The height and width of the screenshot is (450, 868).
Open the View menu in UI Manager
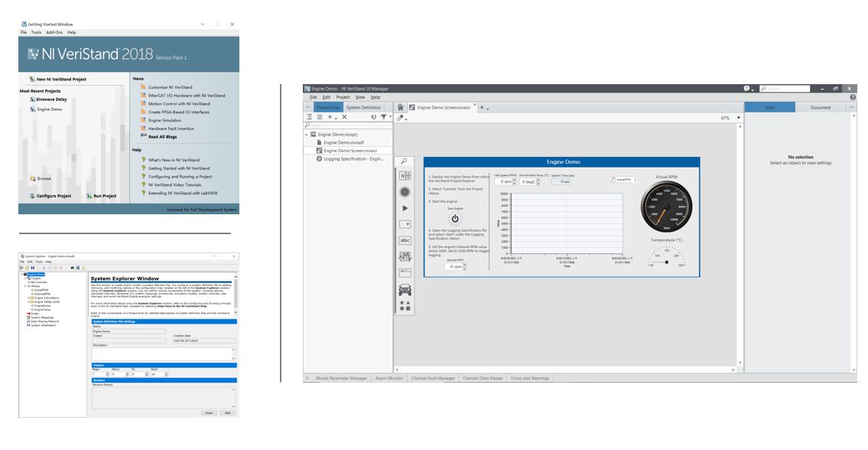point(360,97)
